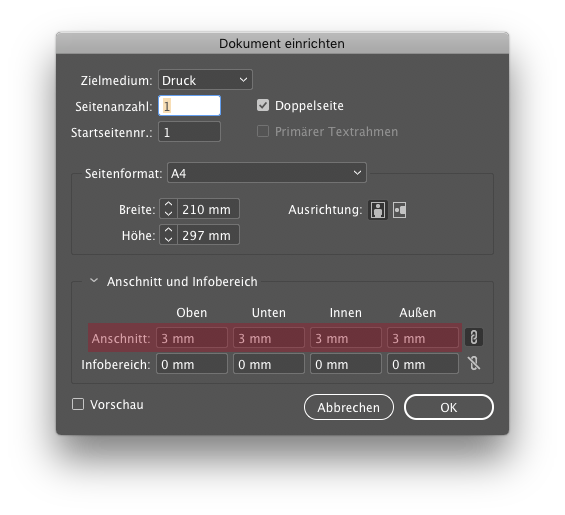The image size is (565, 515).
Task: Collapse the Anschnitt und Infobereich section
Action: pos(94,280)
